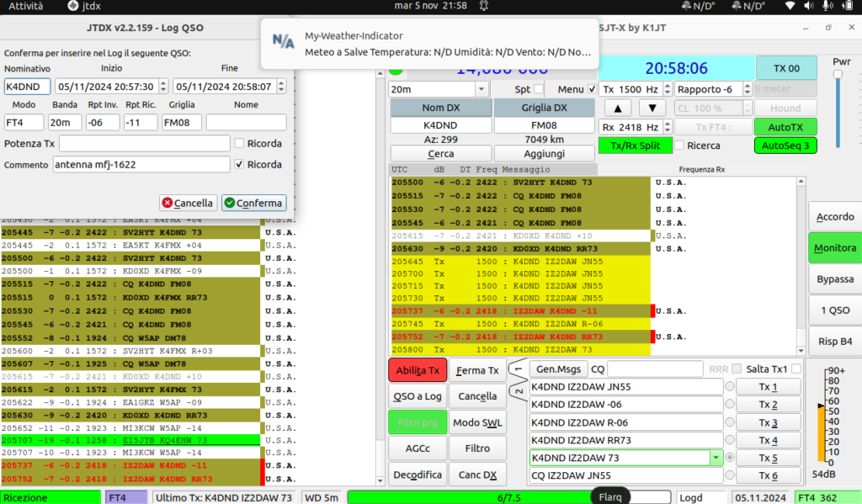The image size is (862, 504).
Task: Click the up arrow frequency button
Action: [x=617, y=109]
